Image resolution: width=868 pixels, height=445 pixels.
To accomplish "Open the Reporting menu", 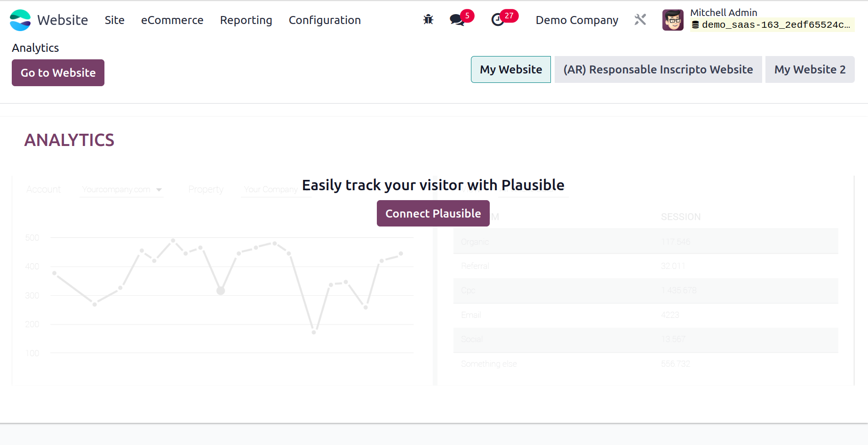I will pyautogui.click(x=246, y=20).
